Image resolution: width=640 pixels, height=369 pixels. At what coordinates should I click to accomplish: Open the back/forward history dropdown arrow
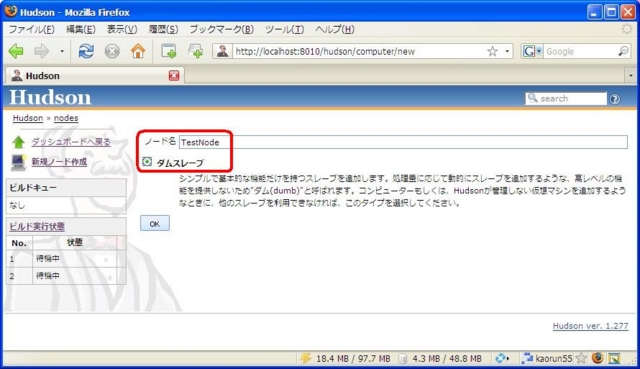62,51
